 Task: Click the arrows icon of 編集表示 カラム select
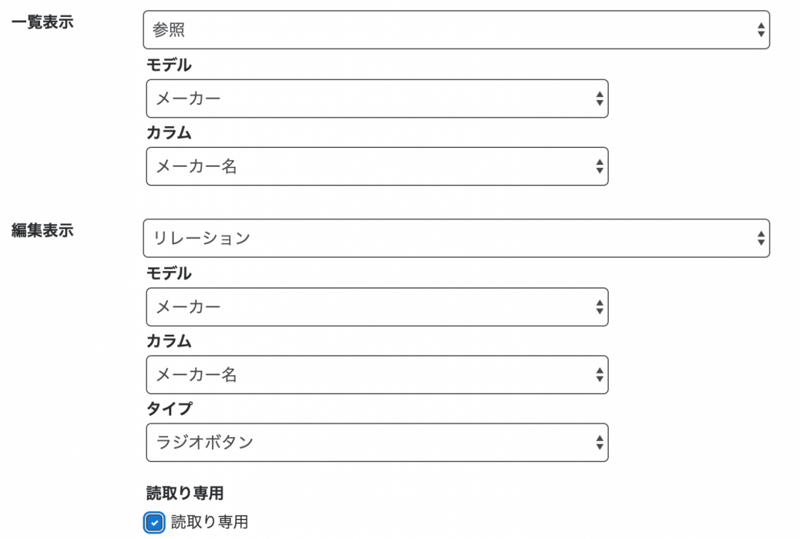[x=599, y=374]
